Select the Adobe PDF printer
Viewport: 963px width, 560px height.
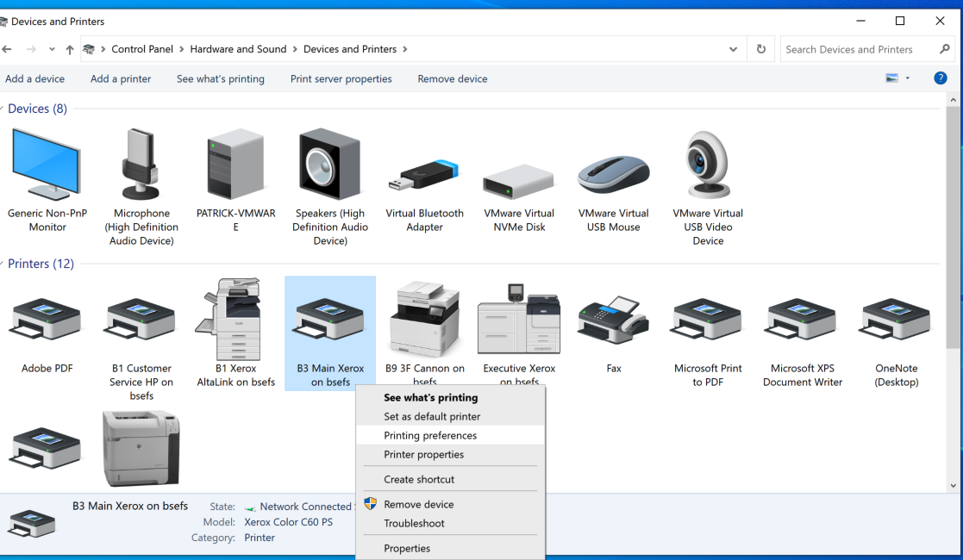47,334
